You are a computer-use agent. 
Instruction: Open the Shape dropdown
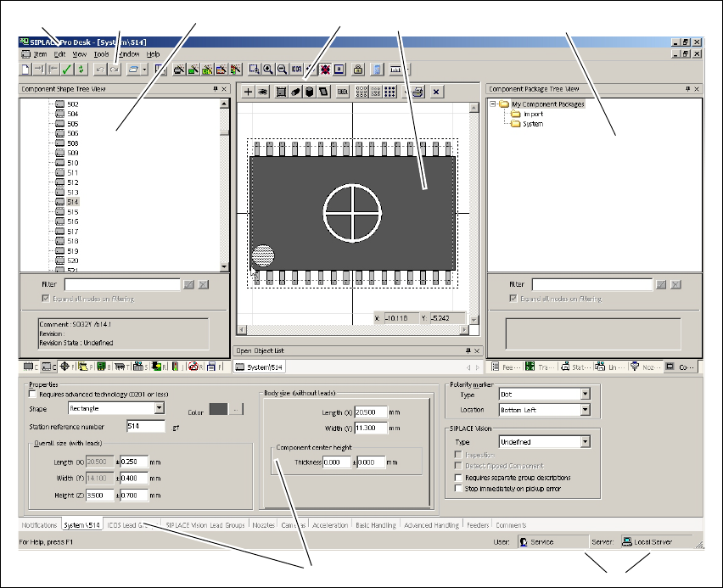(159, 408)
